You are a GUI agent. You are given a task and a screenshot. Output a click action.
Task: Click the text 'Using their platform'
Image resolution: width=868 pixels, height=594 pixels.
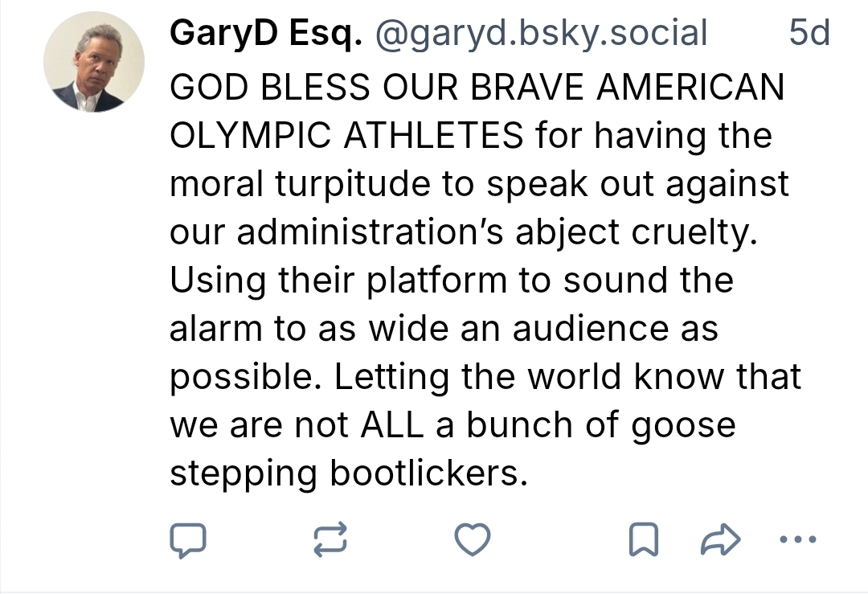[x=338, y=281]
